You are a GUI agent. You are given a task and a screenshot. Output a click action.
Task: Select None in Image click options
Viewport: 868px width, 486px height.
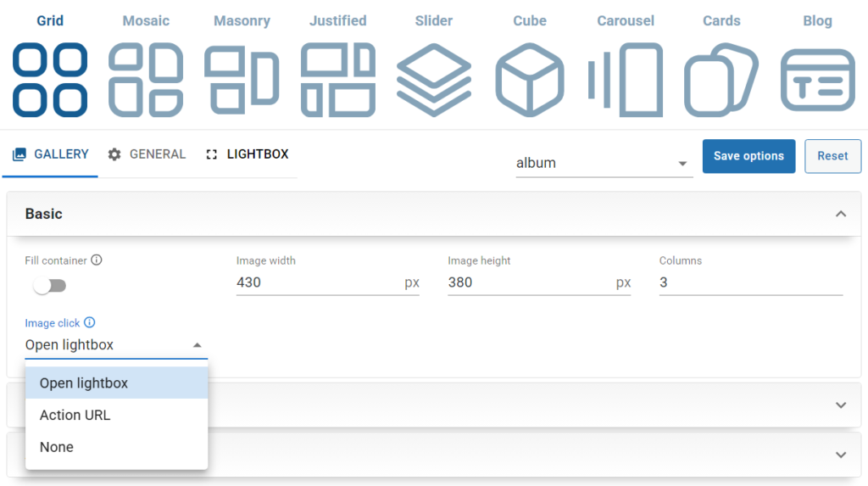[x=57, y=447]
